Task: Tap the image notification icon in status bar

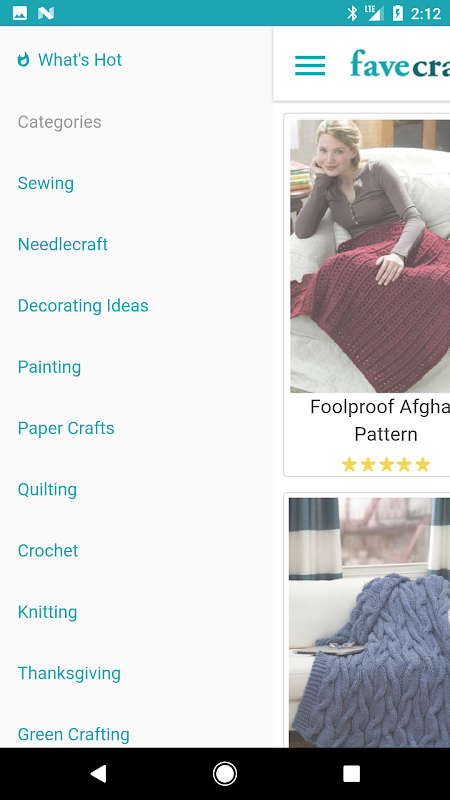Action: click(20, 13)
